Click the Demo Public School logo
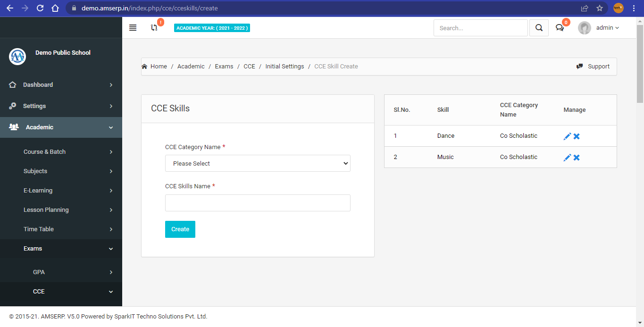 coord(17,57)
